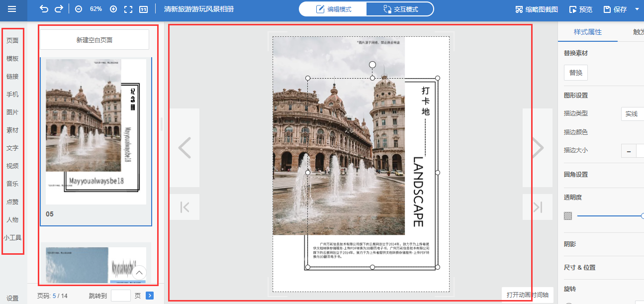Select the page thumbnail below page 05
Image resolution: width=644 pixels, height=304 pixels.
point(96,263)
